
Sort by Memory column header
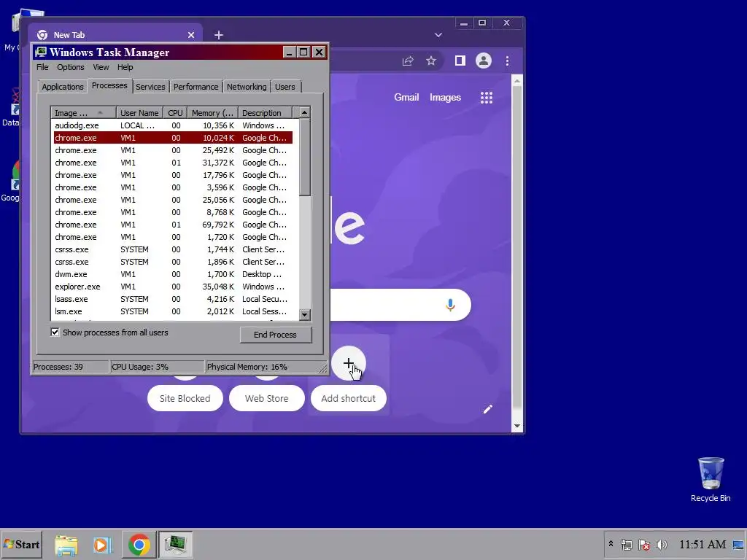[x=212, y=113]
